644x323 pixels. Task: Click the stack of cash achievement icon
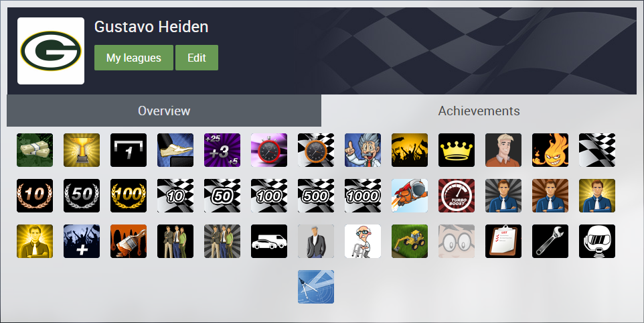pos(35,150)
